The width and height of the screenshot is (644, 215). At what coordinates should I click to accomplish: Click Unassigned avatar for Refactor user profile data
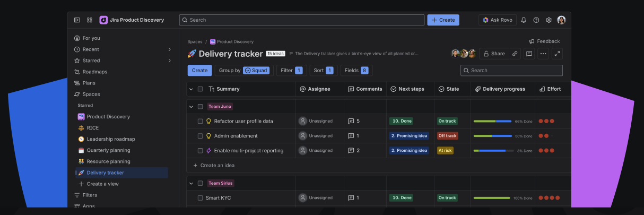tap(303, 121)
